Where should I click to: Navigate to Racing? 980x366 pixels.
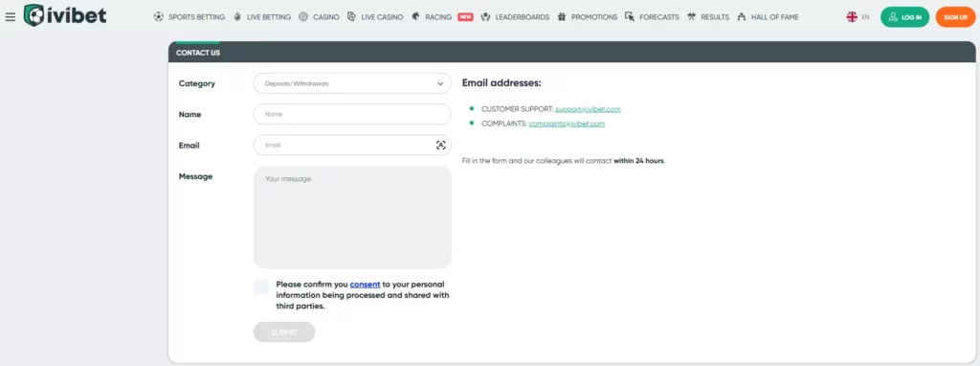click(438, 17)
